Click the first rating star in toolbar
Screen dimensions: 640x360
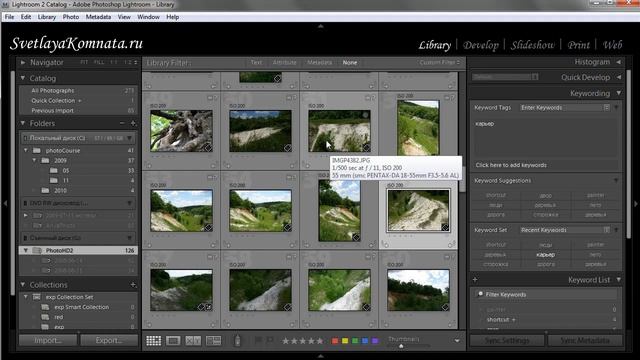(286, 341)
